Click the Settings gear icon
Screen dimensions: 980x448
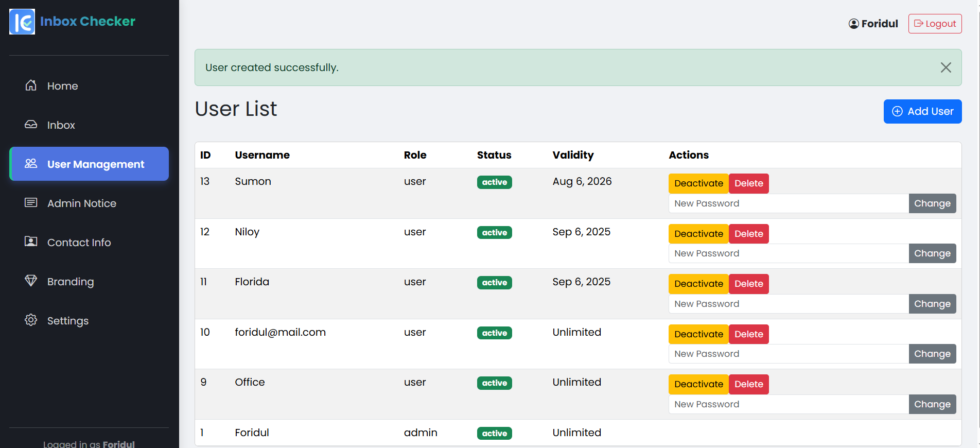point(31,320)
